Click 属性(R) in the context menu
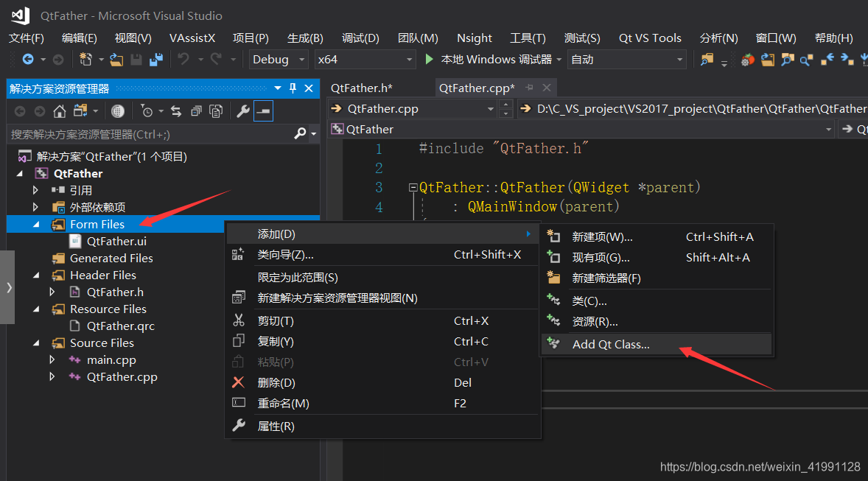This screenshot has width=868, height=481. (x=382, y=426)
